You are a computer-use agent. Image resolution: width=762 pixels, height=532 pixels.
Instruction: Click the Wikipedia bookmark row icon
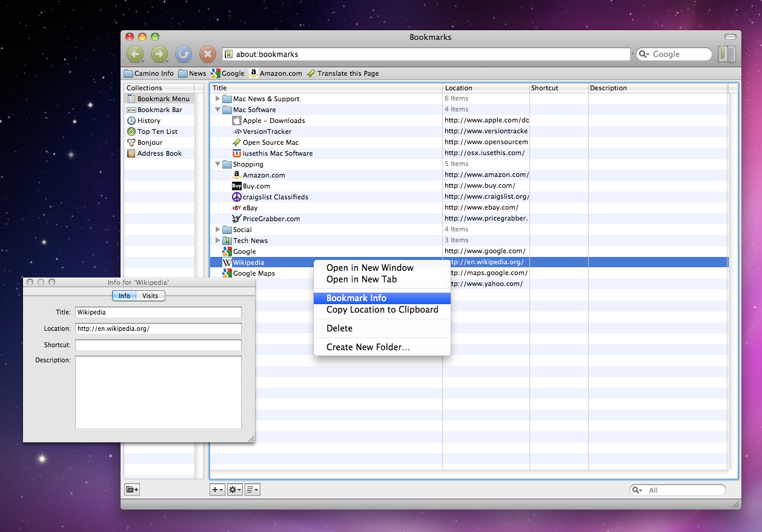(227, 262)
